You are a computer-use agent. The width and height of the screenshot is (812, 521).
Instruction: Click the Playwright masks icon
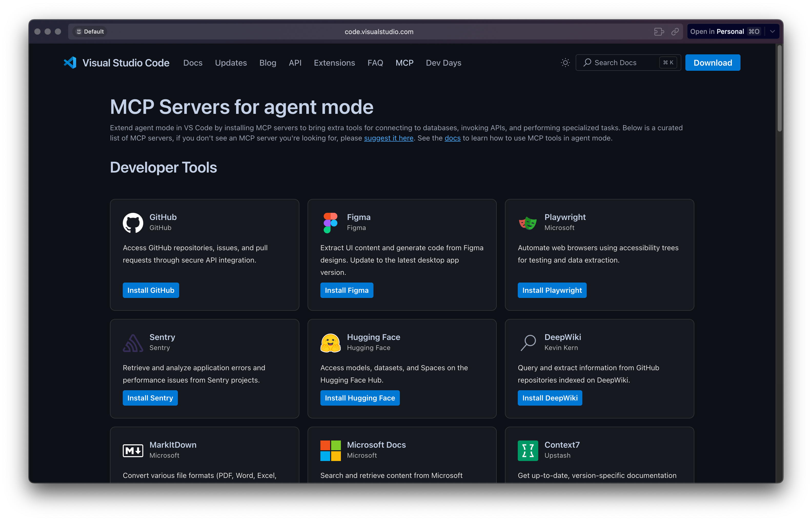point(527,223)
